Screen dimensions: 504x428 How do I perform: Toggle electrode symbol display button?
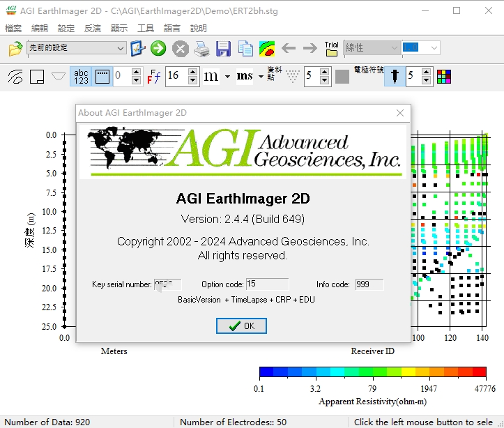[395, 77]
